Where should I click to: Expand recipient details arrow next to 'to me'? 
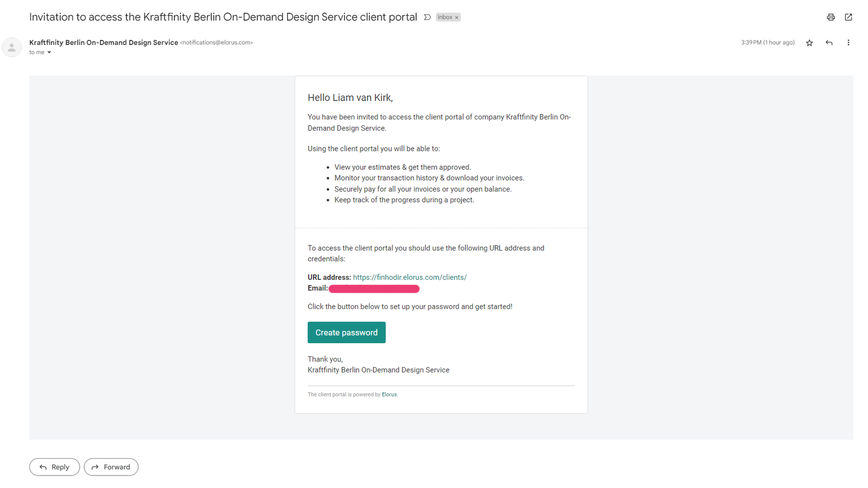(49, 53)
